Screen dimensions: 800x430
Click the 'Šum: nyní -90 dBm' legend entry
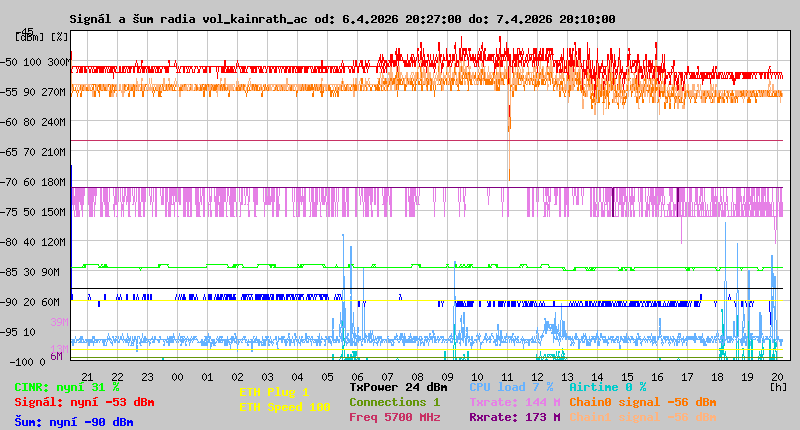click(74, 422)
